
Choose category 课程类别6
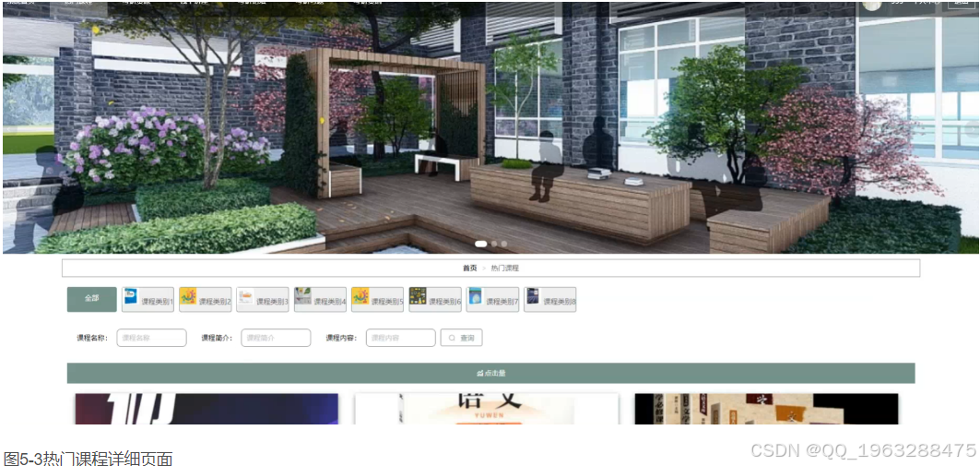pyautogui.click(x=435, y=299)
